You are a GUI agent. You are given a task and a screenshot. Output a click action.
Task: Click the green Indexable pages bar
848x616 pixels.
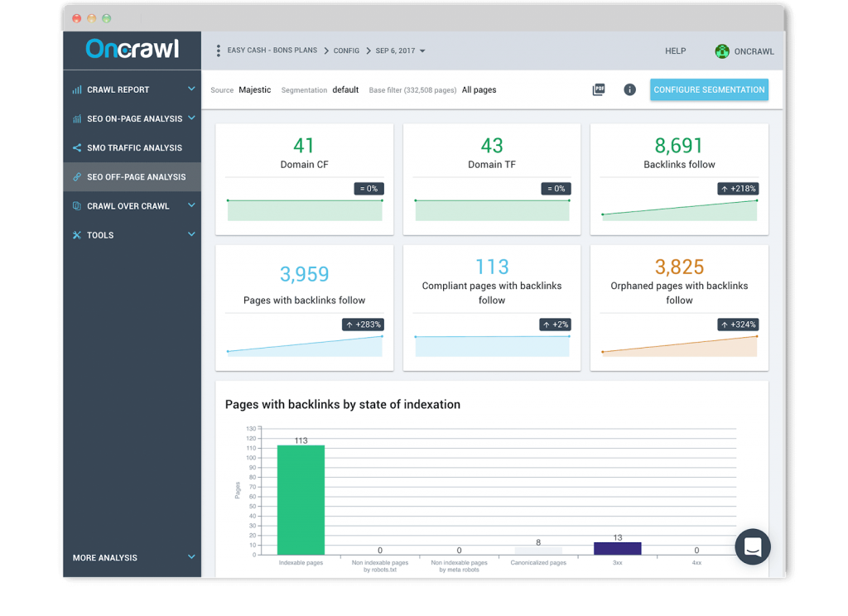coord(301,499)
